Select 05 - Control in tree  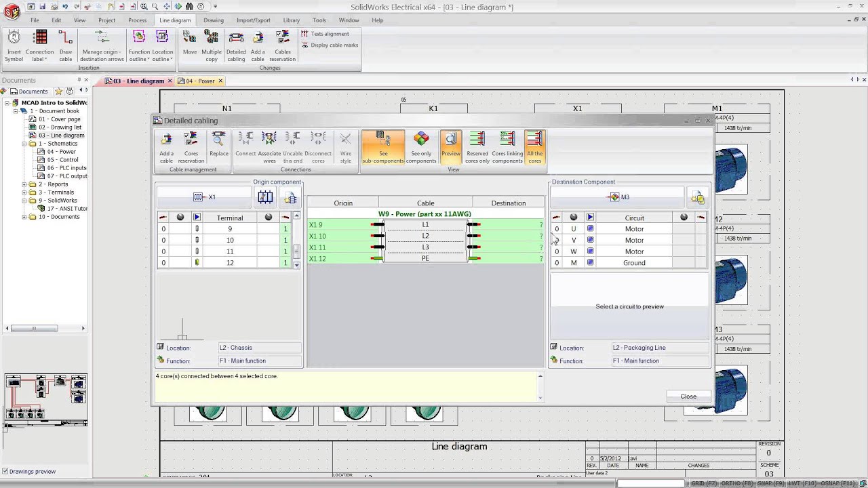(x=62, y=160)
